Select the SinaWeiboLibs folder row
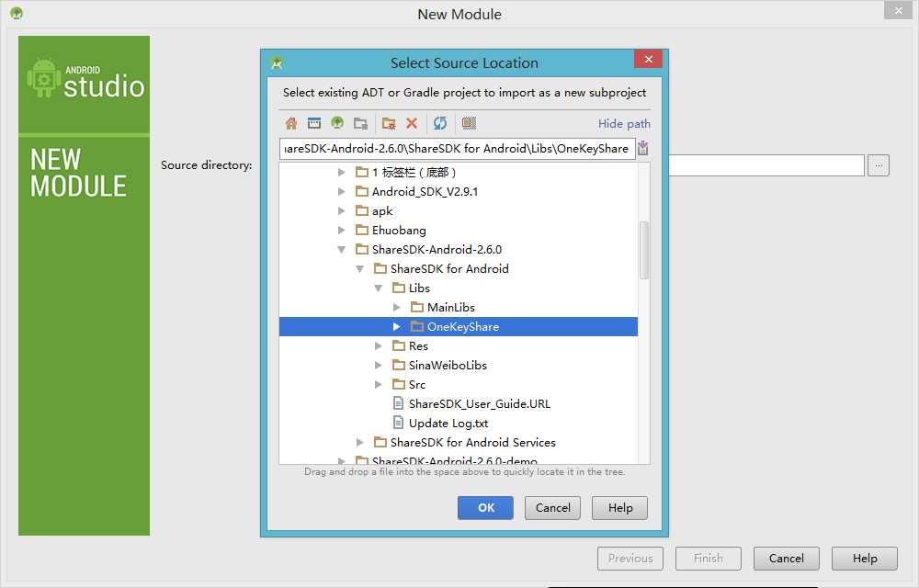This screenshot has height=588, width=919. [x=459, y=366]
